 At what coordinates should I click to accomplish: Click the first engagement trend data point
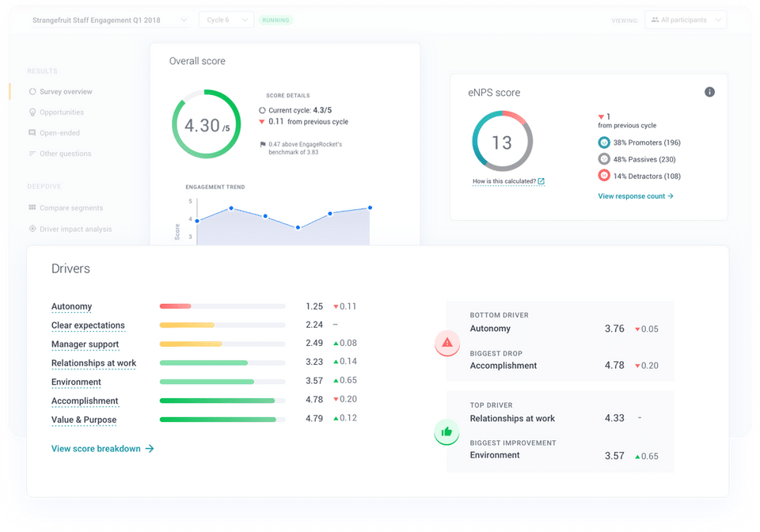pyautogui.click(x=197, y=221)
